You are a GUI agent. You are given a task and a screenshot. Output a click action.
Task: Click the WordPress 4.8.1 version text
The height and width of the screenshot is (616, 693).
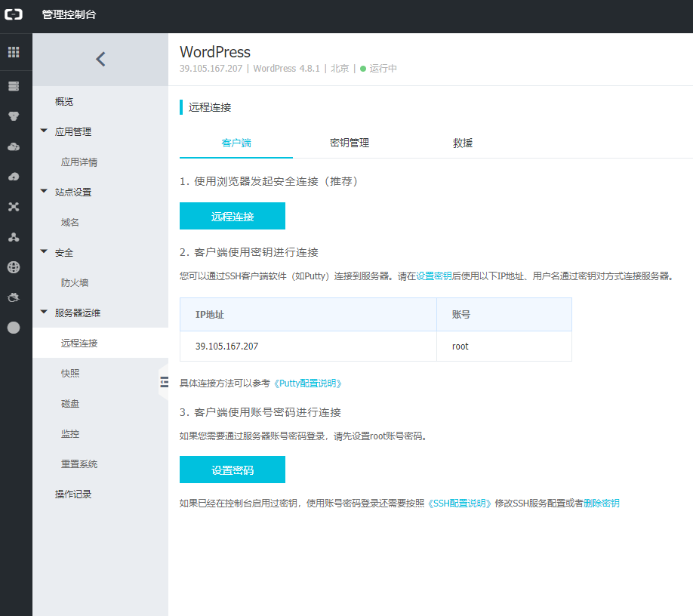[286, 69]
